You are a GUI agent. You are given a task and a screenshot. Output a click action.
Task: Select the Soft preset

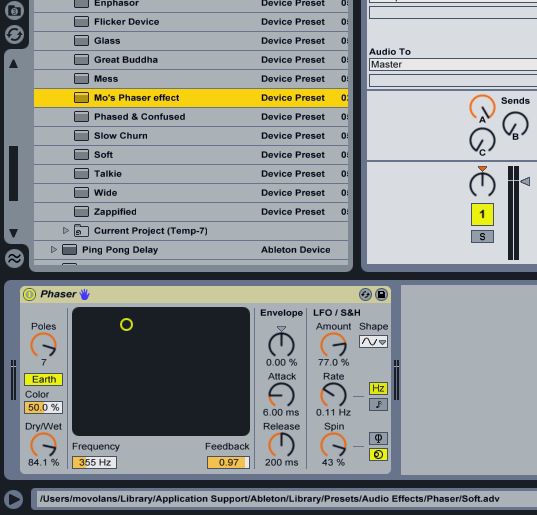point(191,155)
